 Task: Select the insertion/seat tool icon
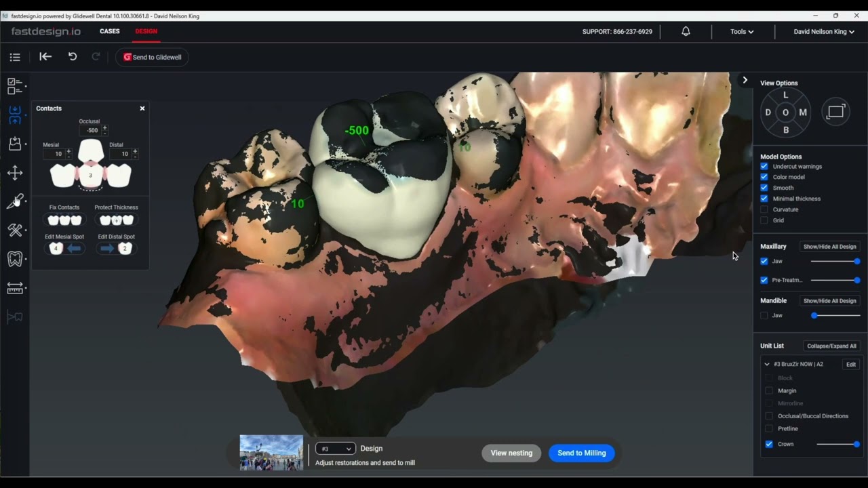pyautogui.click(x=15, y=144)
